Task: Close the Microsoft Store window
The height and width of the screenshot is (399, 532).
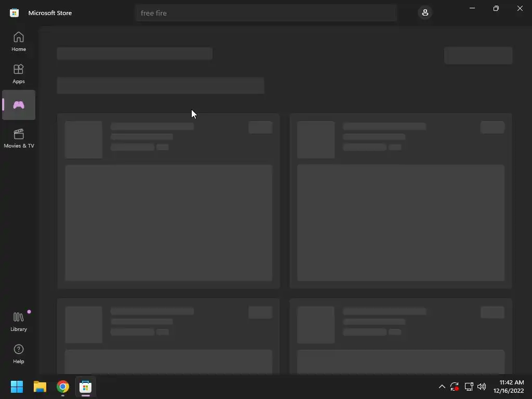Action: (x=520, y=8)
